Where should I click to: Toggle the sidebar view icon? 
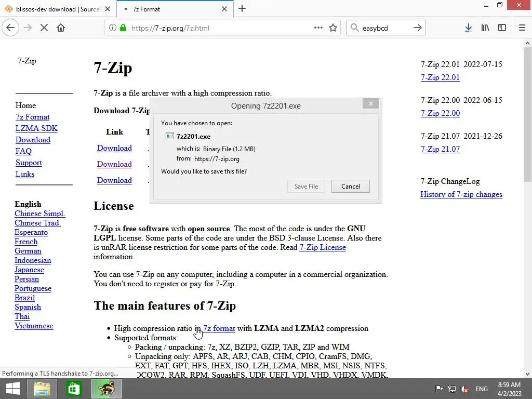click(502, 28)
